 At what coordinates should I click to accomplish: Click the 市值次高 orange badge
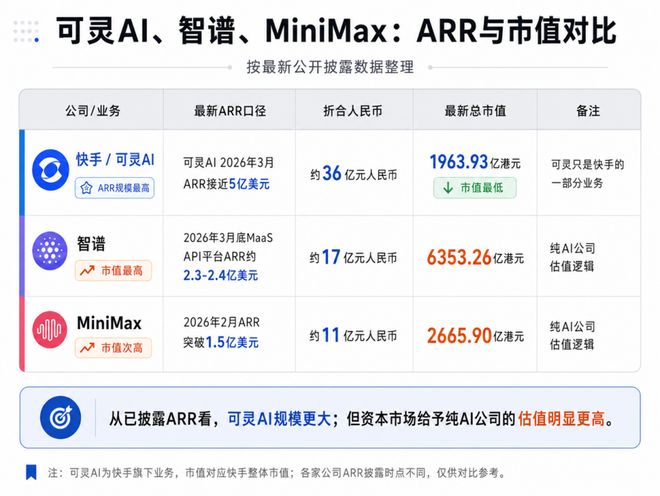coord(113,348)
